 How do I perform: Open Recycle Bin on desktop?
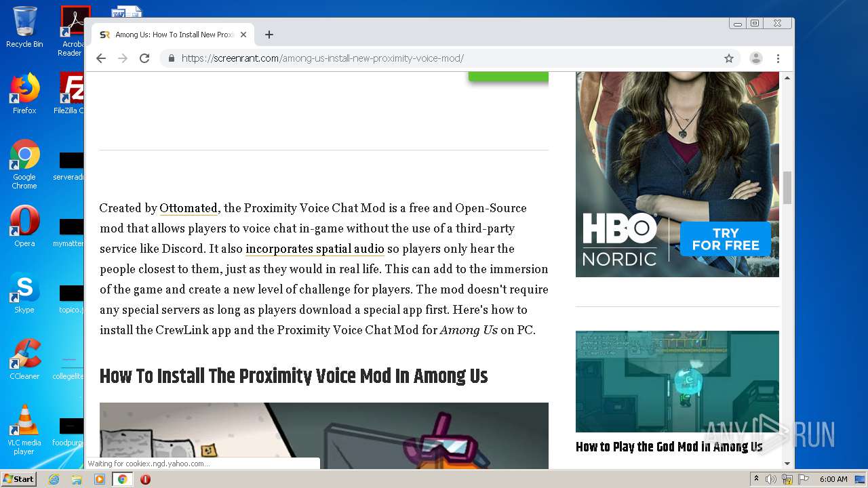[24, 27]
